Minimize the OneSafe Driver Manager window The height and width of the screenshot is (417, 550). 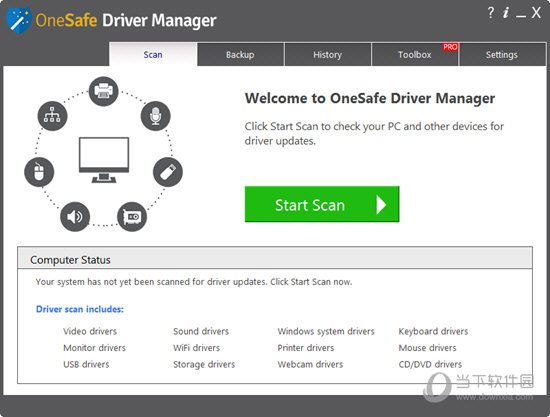(521, 16)
